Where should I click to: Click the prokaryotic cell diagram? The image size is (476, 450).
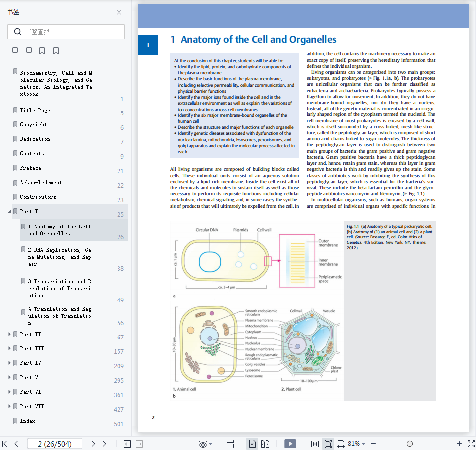[225, 260]
